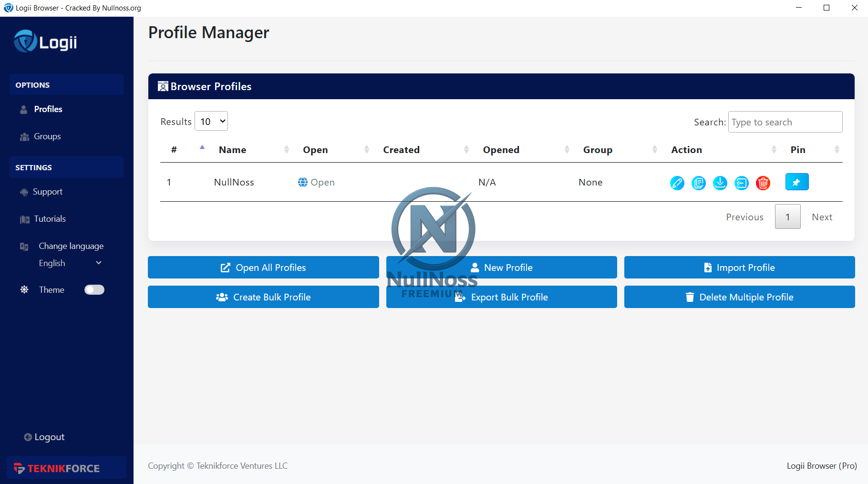Click Export Bulk Profile button
Image resolution: width=868 pixels, height=484 pixels.
(x=502, y=297)
